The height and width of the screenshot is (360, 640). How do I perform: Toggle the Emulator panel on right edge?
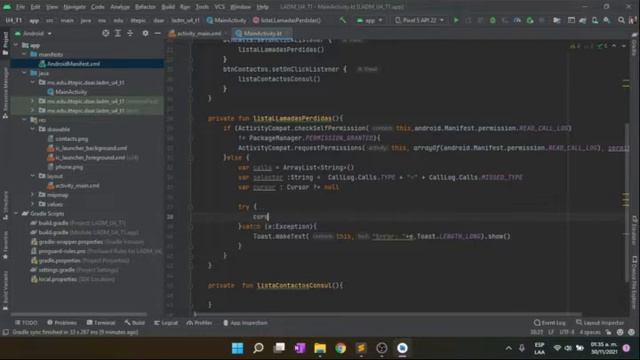pyautogui.click(x=634, y=231)
